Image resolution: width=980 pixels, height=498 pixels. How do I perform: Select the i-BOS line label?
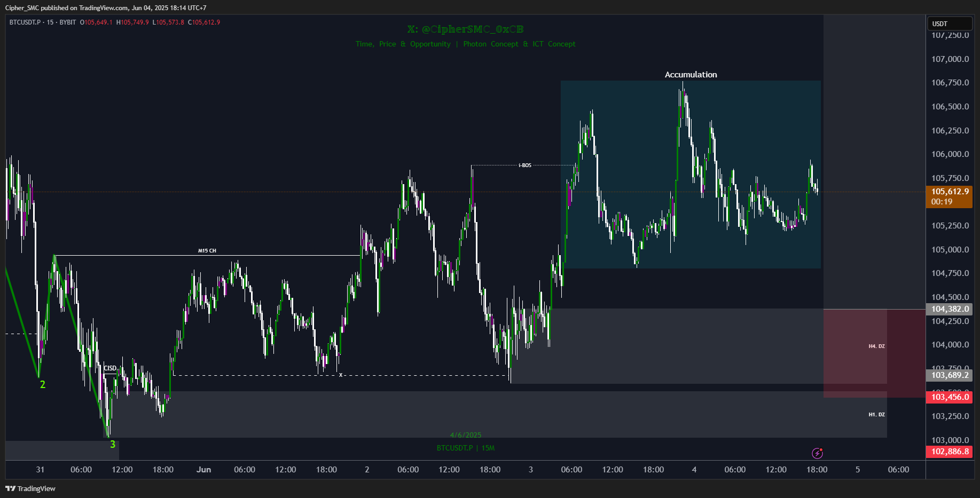point(525,165)
